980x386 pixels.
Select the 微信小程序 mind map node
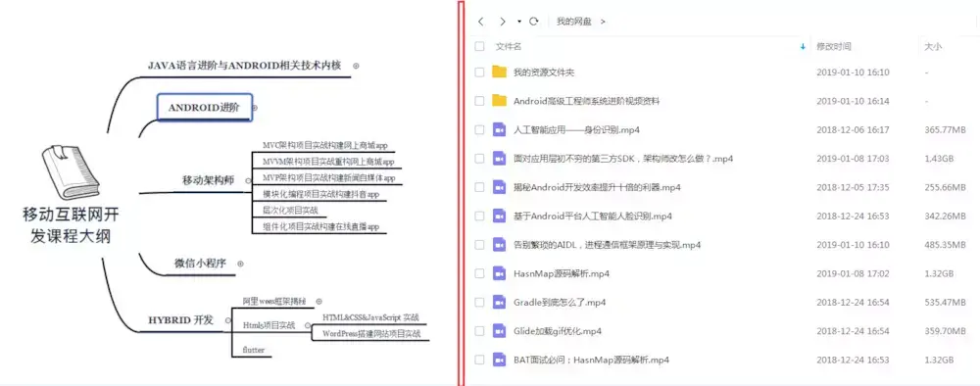tap(200, 264)
